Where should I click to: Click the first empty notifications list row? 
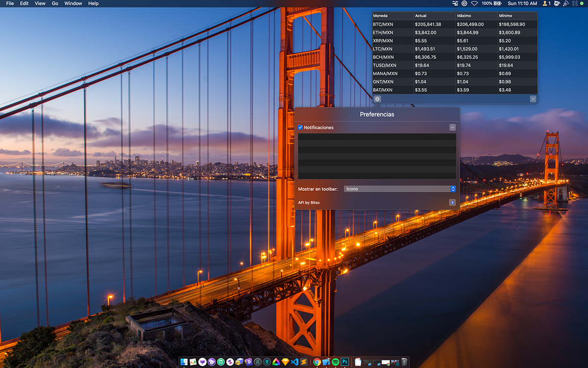click(377, 137)
